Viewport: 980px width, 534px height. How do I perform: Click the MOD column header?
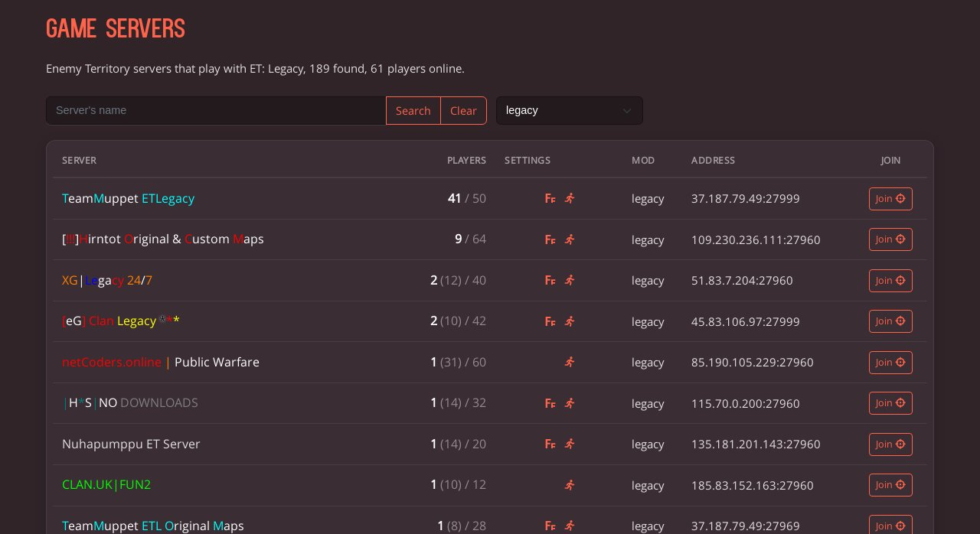pyautogui.click(x=643, y=161)
